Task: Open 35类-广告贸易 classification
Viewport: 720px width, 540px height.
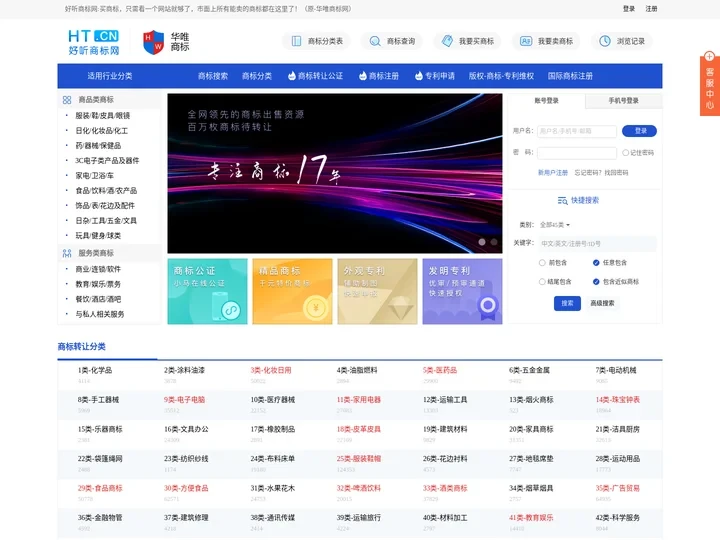Action: point(618,488)
